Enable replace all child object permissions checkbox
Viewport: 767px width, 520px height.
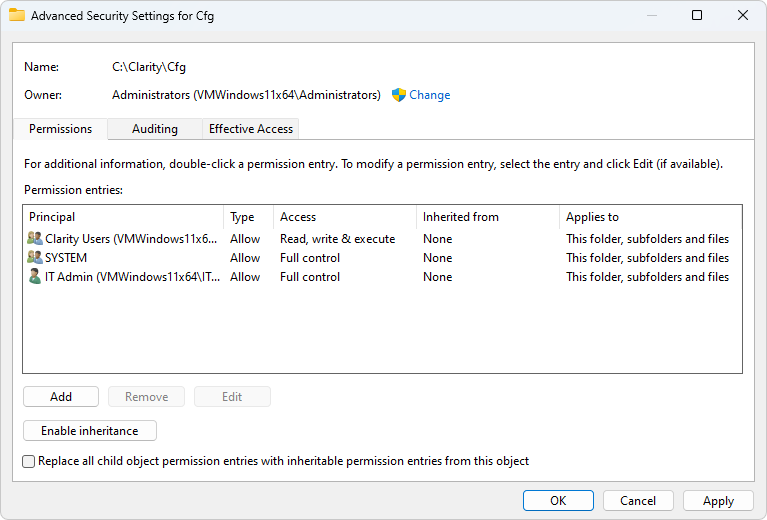[x=29, y=462]
